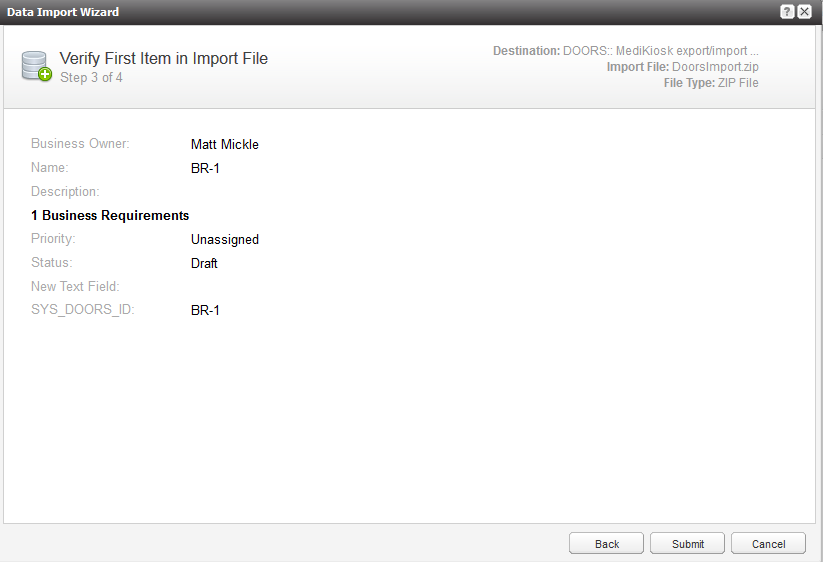
Task: Go back to the previous wizard step
Action: (607, 544)
